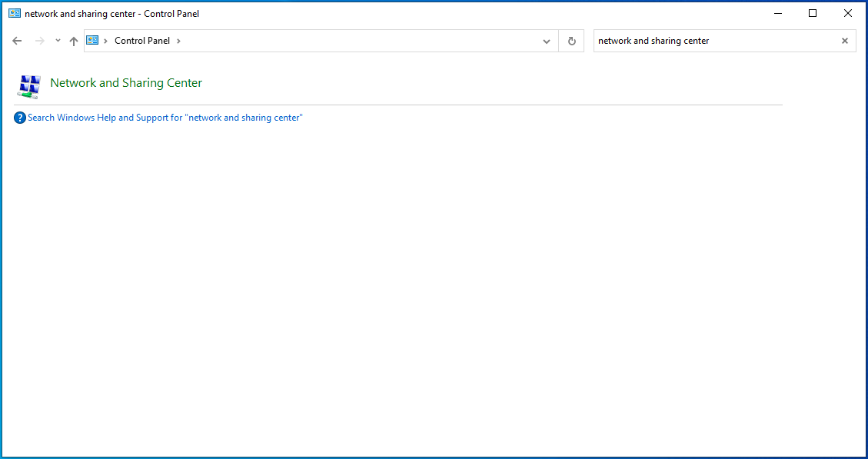Viewport: 868px width, 459px height.
Task: Open the Network and Sharing Center green icon
Action: pos(28,86)
